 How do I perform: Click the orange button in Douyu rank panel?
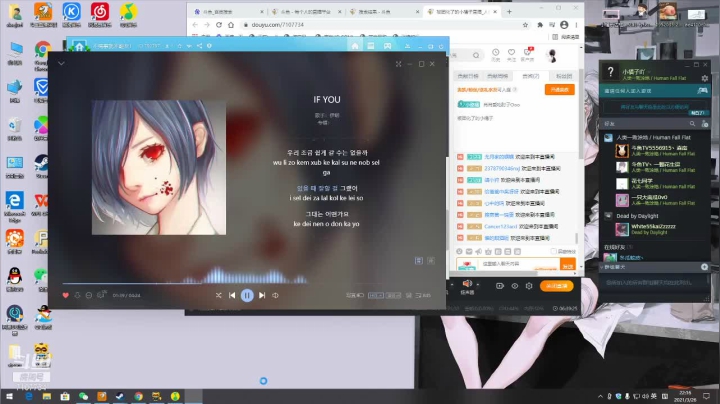[559, 90]
